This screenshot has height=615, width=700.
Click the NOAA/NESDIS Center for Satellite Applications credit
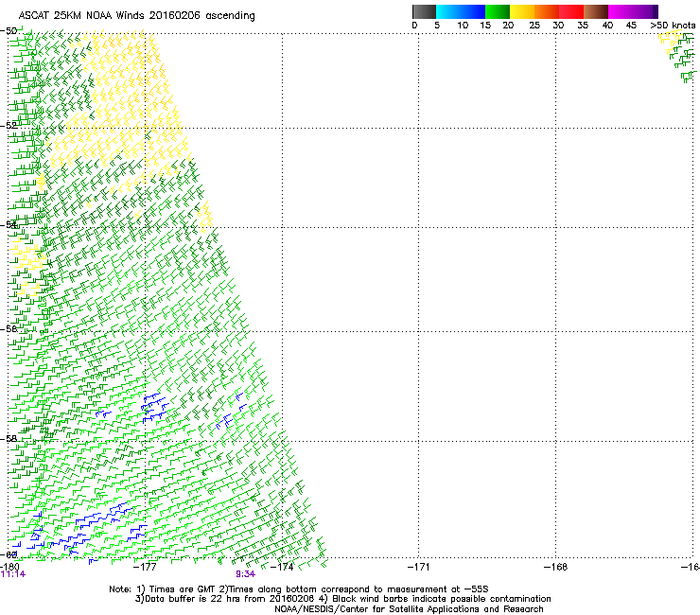click(x=409, y=609)
